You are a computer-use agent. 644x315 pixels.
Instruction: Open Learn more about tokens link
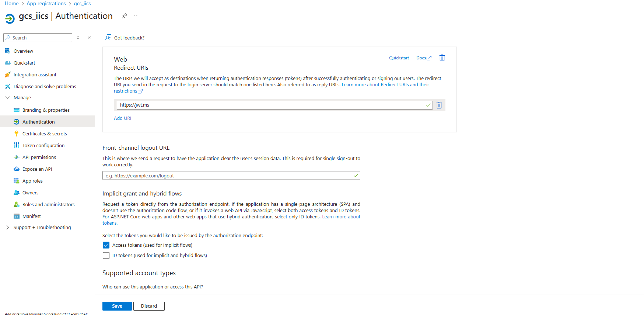point(341,217)
